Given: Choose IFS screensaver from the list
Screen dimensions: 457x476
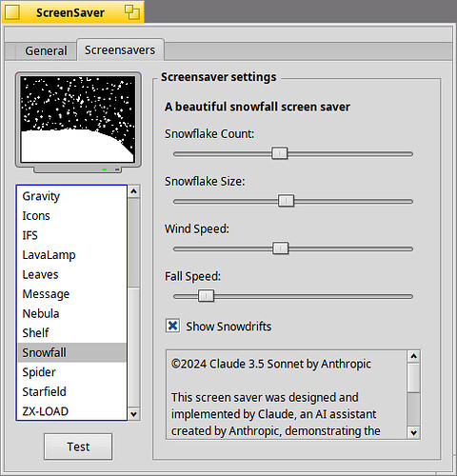Looking at the screenshot, I should (x=72, y=235).
